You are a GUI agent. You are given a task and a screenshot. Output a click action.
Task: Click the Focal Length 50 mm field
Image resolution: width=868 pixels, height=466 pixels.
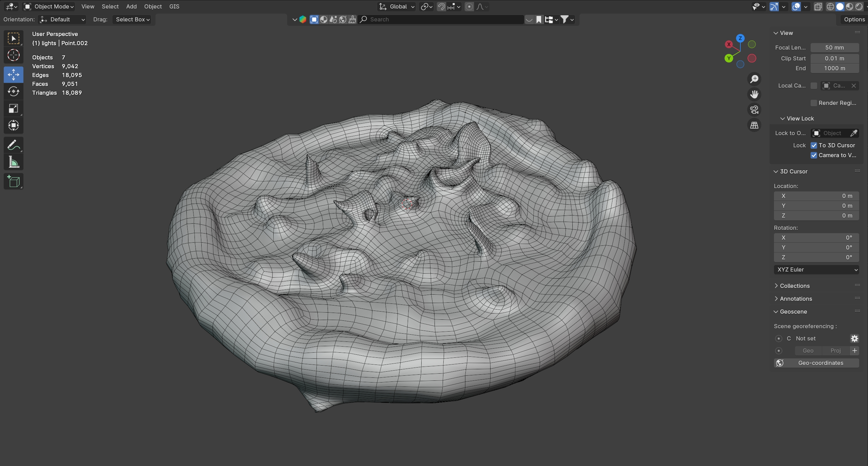[x=834, y=48]
